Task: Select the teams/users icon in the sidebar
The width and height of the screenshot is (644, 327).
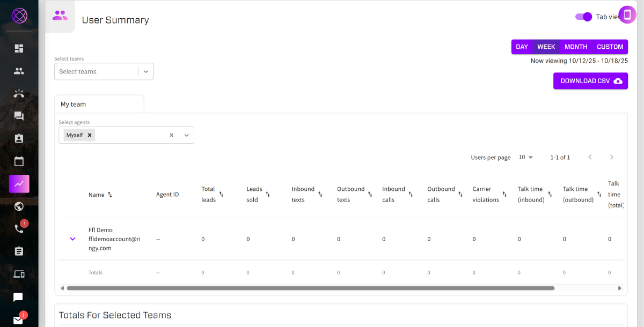Action: (x=19, y=70)
